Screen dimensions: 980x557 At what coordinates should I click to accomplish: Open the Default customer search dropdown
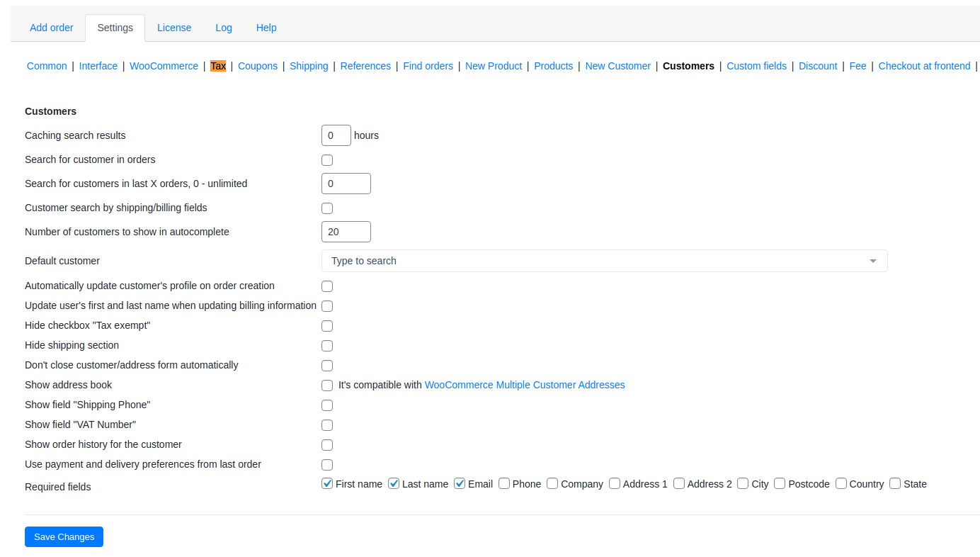tap(605, 261)
